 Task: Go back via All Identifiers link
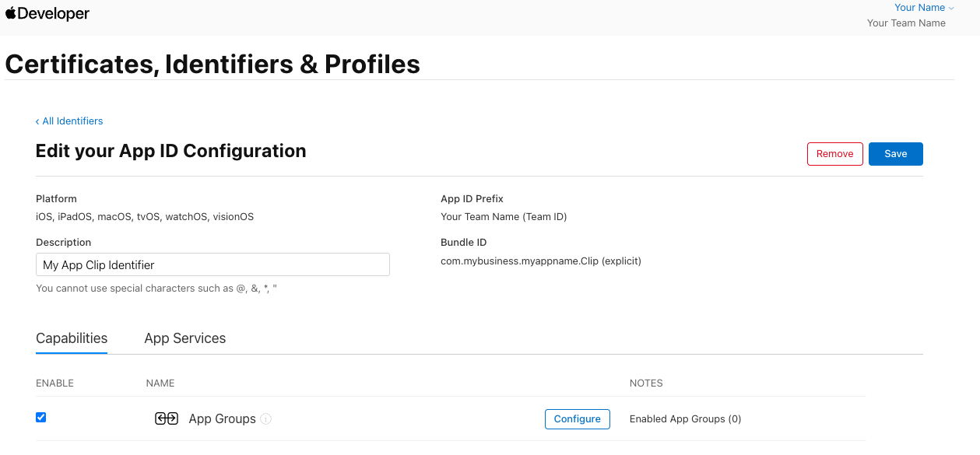click(69, 121)
